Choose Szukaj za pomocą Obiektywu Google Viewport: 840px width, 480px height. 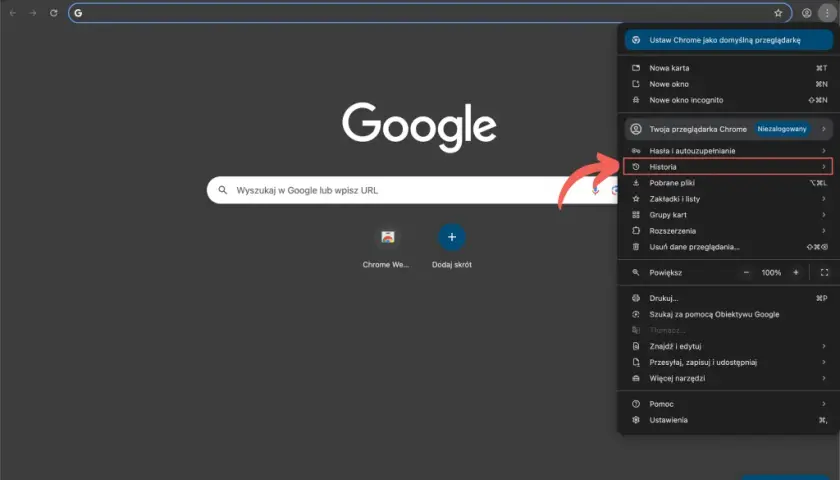[x=729, y=314]
